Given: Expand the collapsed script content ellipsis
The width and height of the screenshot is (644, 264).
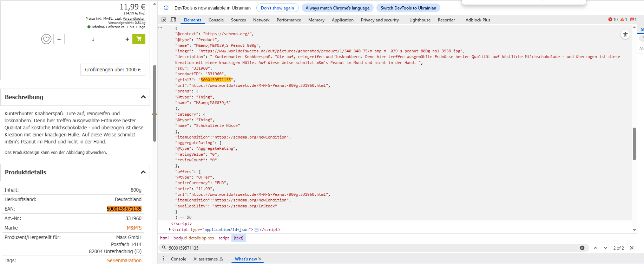Looking at the screenshot, I should [256, 230].
